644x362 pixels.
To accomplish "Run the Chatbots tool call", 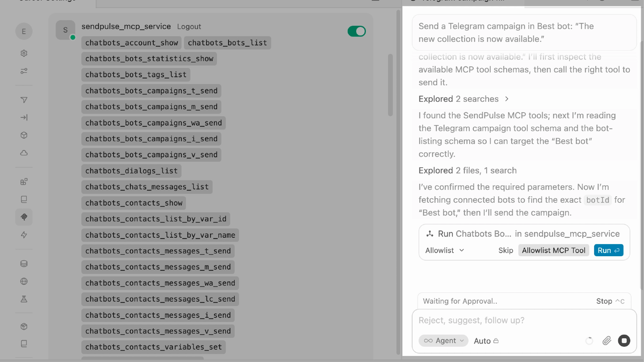I will (609, 250).
